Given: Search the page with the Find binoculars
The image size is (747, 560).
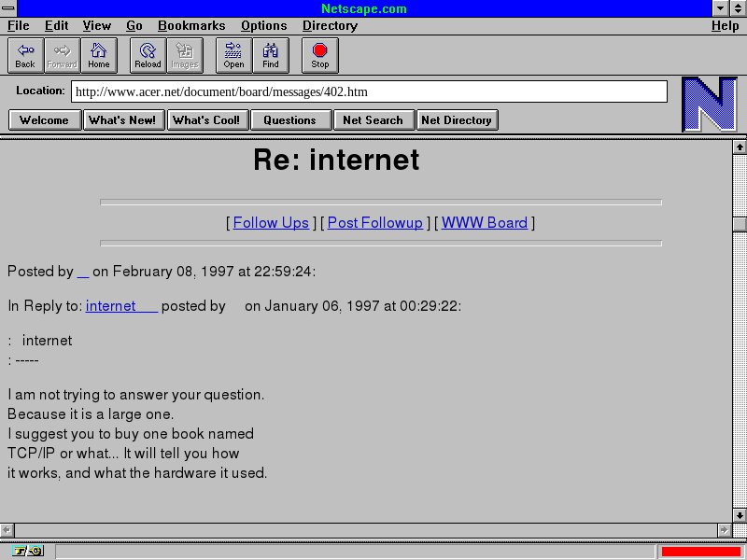Looking at the screenshot, I should [271, 56].
